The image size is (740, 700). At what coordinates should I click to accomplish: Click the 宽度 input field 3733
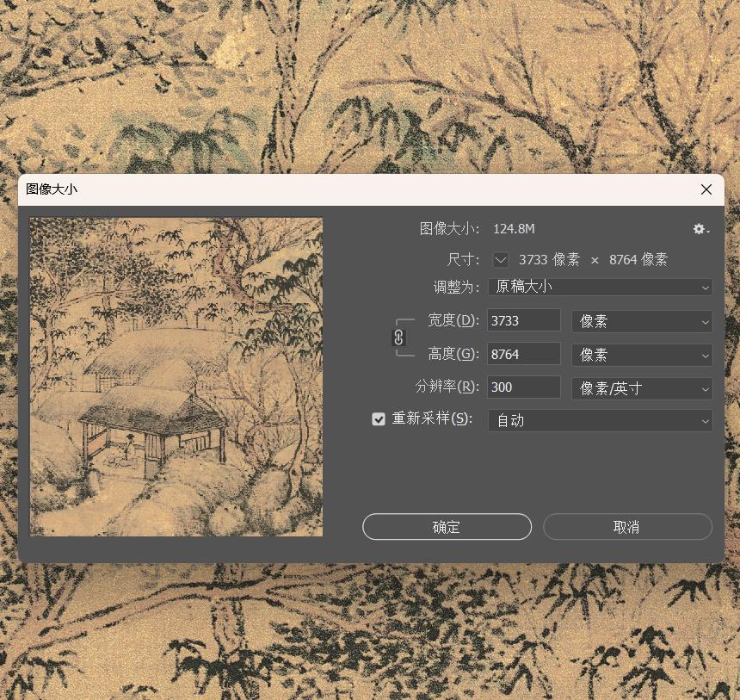[524, 320]
